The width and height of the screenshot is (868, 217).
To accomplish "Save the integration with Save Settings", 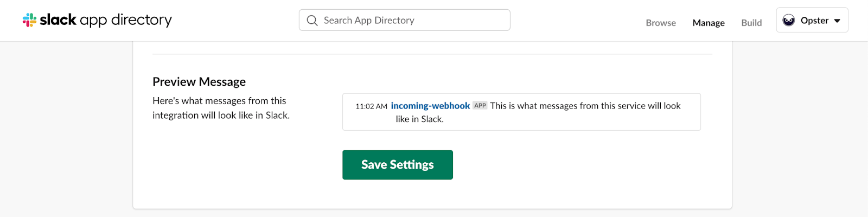I will (398, 165).
